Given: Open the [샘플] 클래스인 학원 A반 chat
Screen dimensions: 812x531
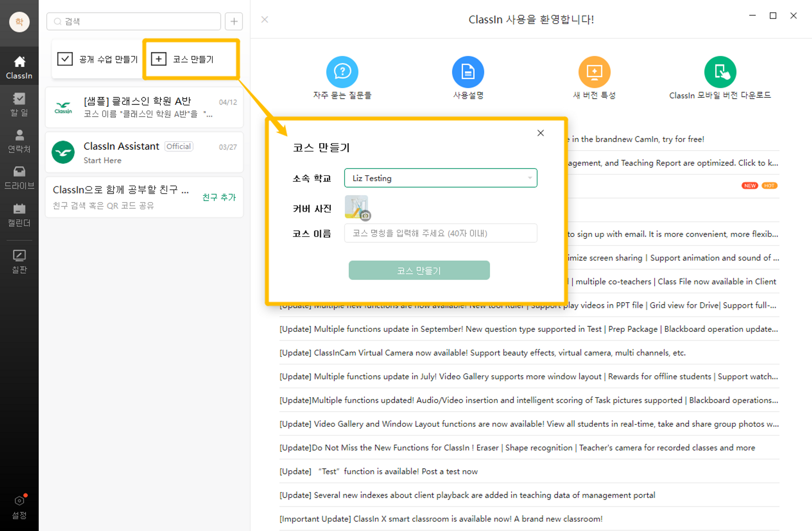Looking at the screenshot, I should click(x=145, y=107).
